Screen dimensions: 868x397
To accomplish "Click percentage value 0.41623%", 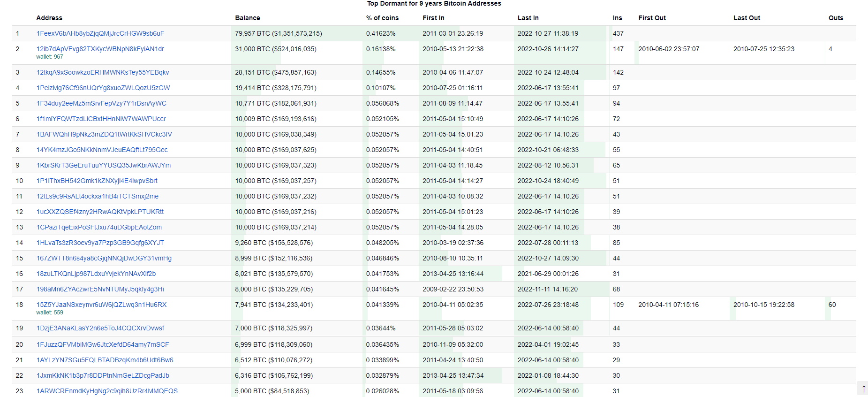I will 381,33.
